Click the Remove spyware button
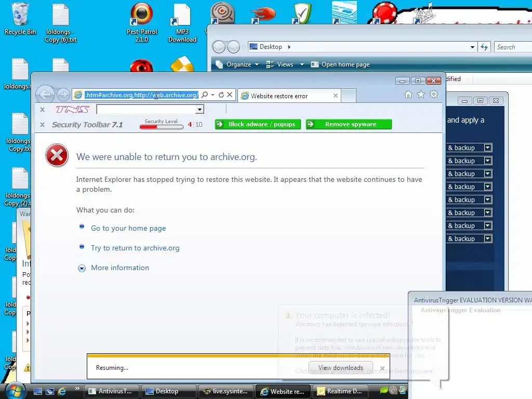This screenshot has height=399, width=532. tap(349, 124)
